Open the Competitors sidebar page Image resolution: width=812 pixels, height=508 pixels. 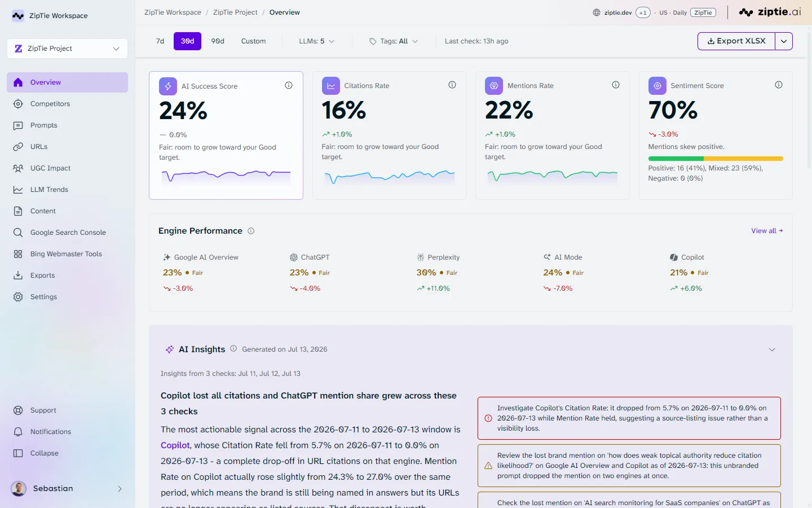tap(67, 104)
